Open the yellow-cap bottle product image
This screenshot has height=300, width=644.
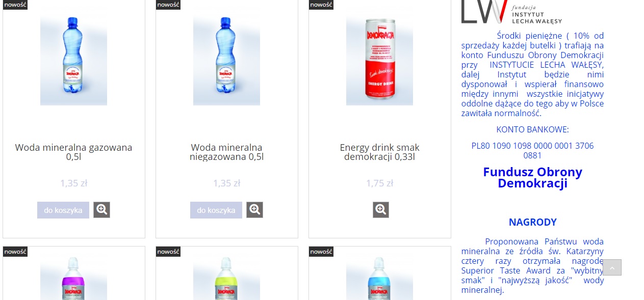point(226,278)
